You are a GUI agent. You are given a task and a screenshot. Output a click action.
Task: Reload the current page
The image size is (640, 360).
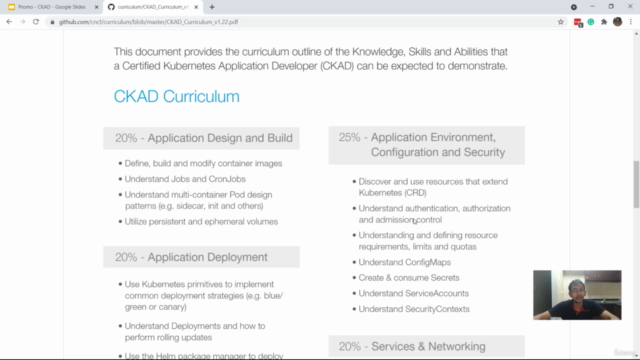[36, 22]
